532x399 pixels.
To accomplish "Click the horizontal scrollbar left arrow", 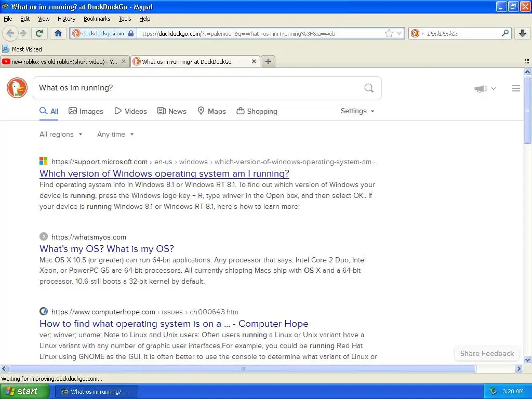I will coord(4,368).
